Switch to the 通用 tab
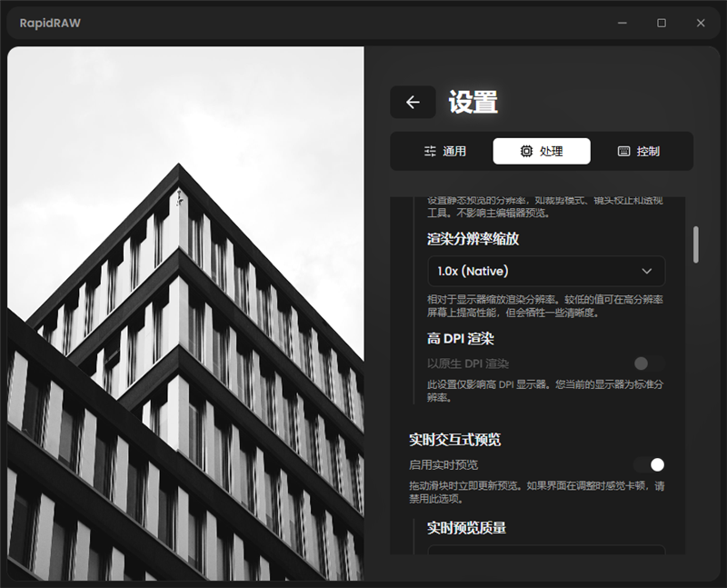The width and height of the screenshot is (727, 588). (444, 151)
